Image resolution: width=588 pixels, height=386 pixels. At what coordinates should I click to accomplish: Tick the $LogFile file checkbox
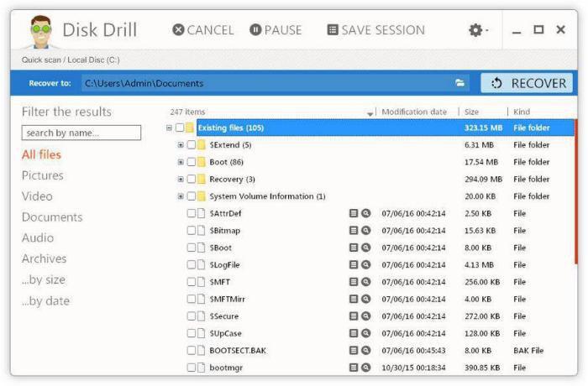click(192, 264)
